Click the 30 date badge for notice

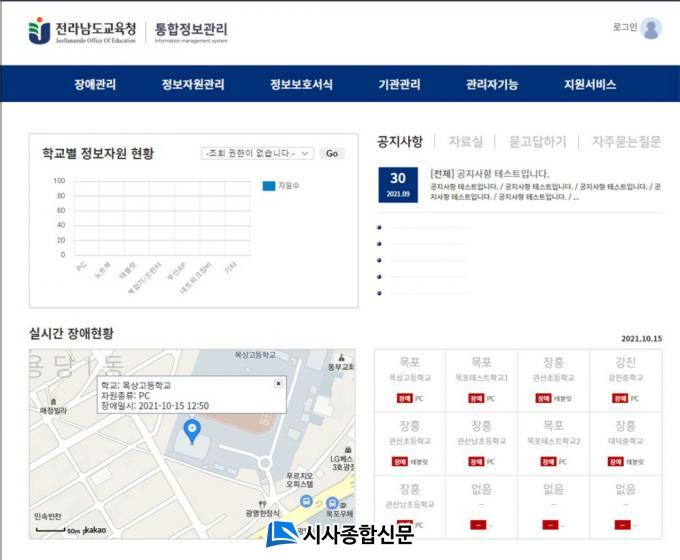point(398,185)
